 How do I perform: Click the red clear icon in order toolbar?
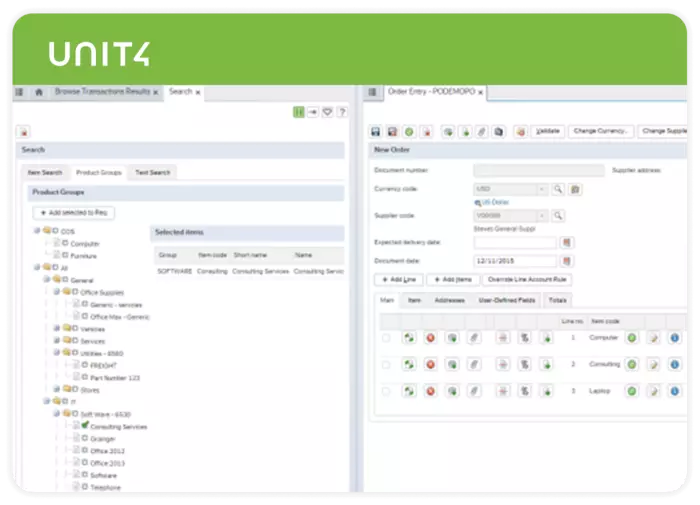[x=427, y=132]
